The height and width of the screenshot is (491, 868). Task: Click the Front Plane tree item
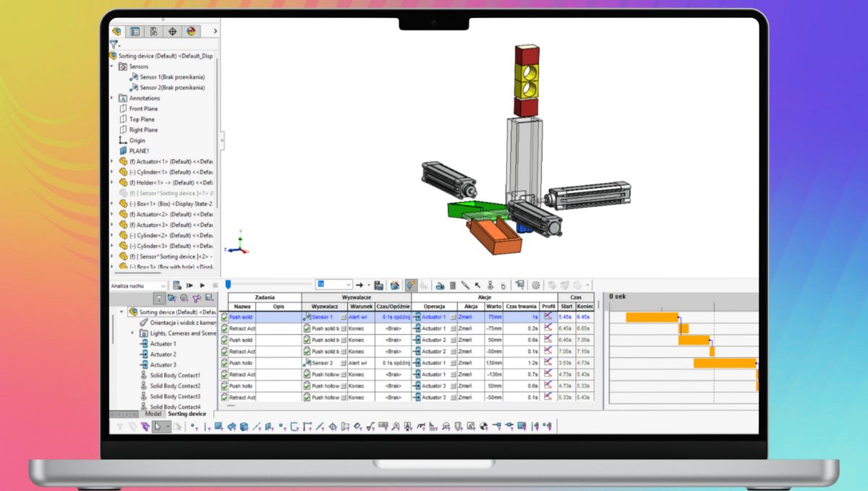[143, 108]
